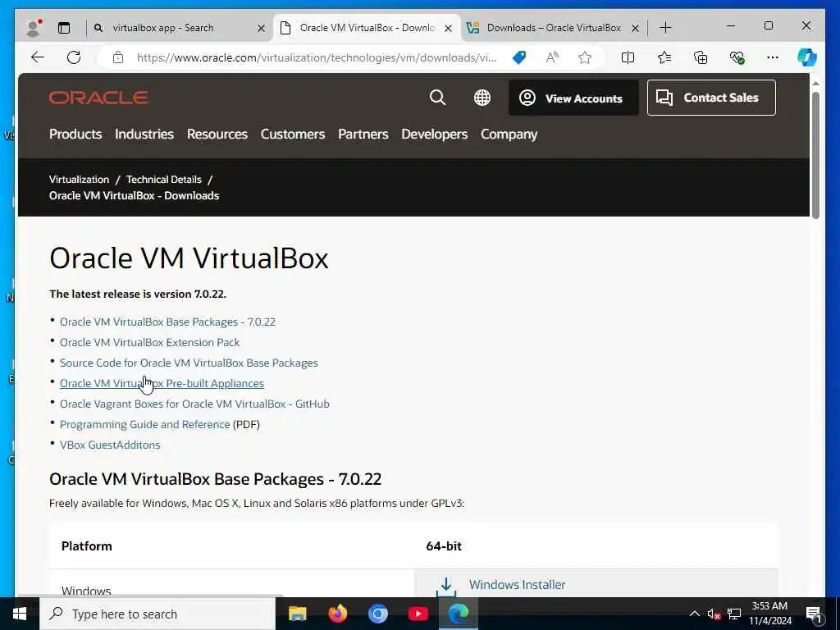The image size is (840, 630).
Task: Open the tab actions menu icon
Action: (x=64, y=28)
